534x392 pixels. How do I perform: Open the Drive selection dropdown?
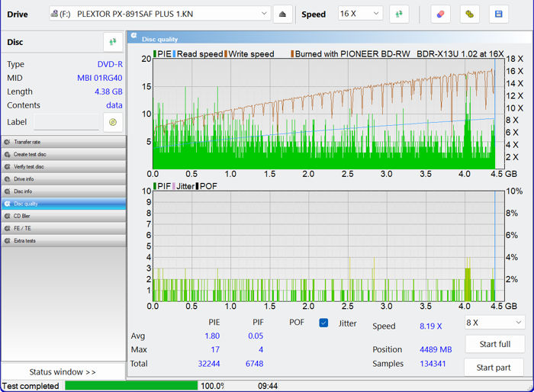click(159, 14)
